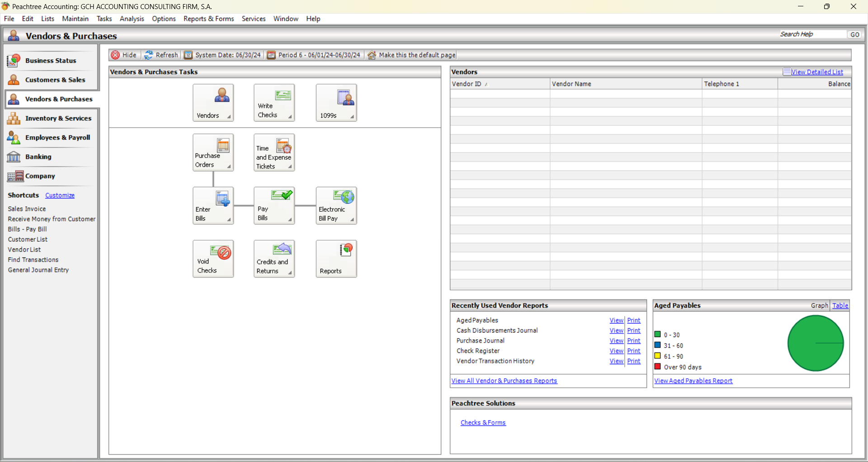Open the Enter Bills task
This screenshot has width=868, height=462.
213,206
